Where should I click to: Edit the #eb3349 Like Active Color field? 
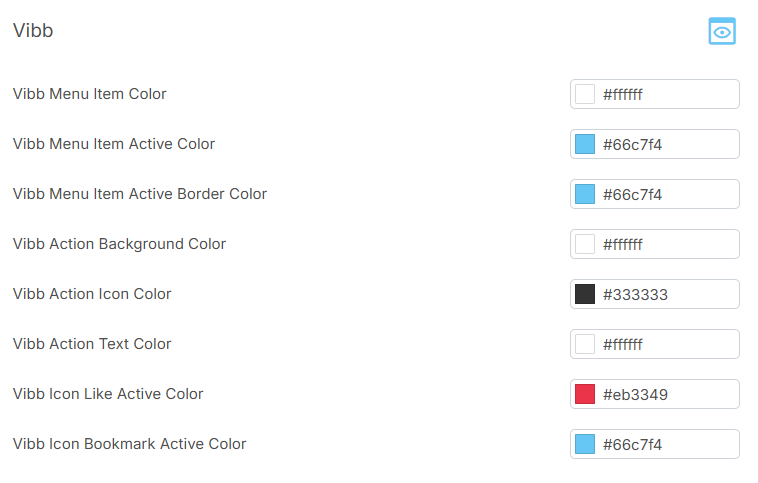tap(665, 394)
